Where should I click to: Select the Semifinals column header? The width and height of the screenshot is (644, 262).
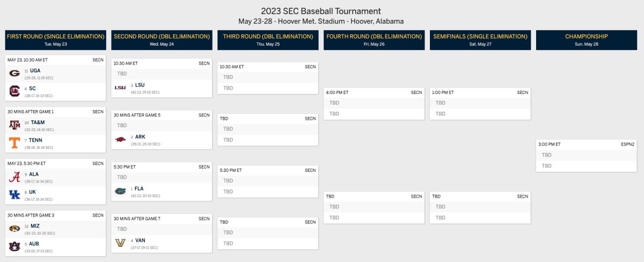480,40
